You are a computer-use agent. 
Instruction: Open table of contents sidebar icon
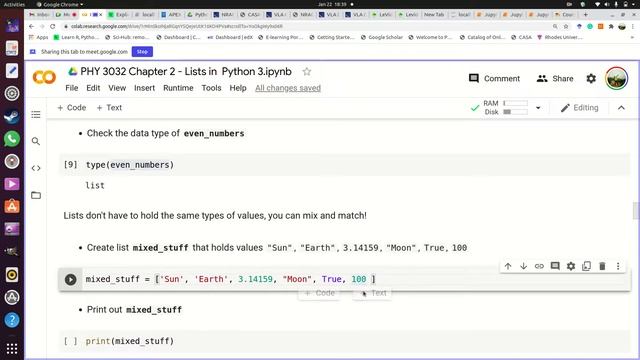[36, 114]
